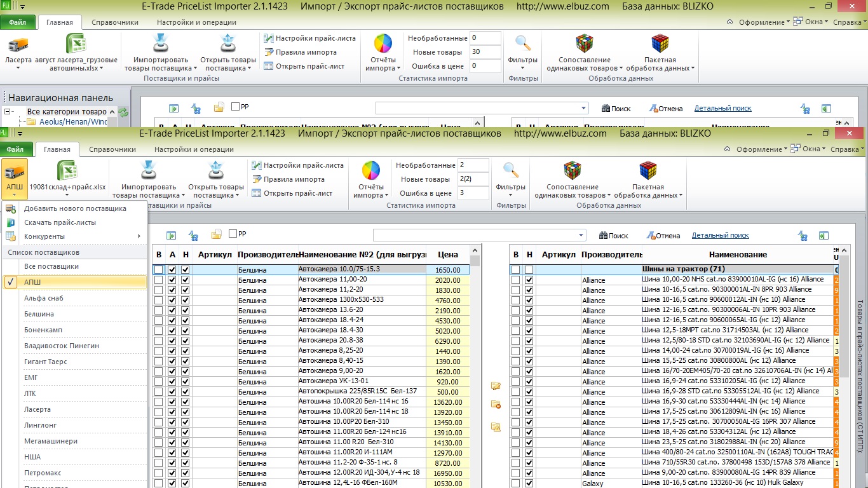This screenshot has height=488, width=868.
Task: Select Ласерта in the supplier list
Action: 37,409
